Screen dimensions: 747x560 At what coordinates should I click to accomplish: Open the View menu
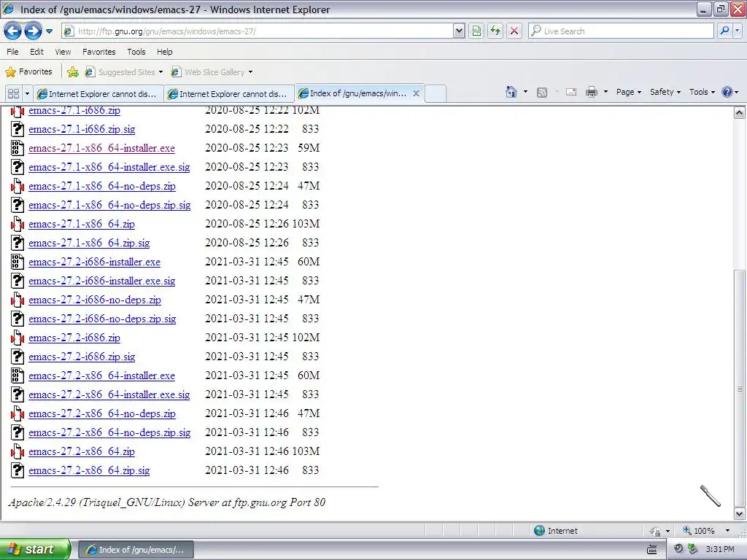pos(63,52)
